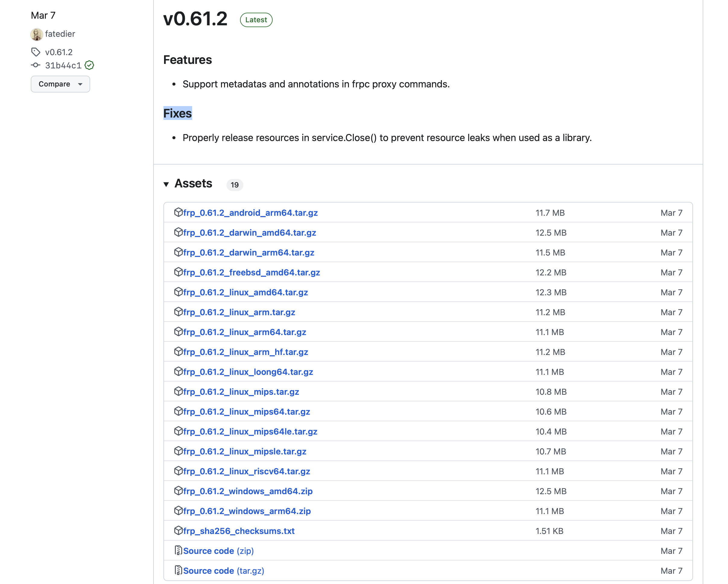Open the fatedier profile link
This screenshot has width=728, height=584.
pyautogui.click(x=60, y=34)
